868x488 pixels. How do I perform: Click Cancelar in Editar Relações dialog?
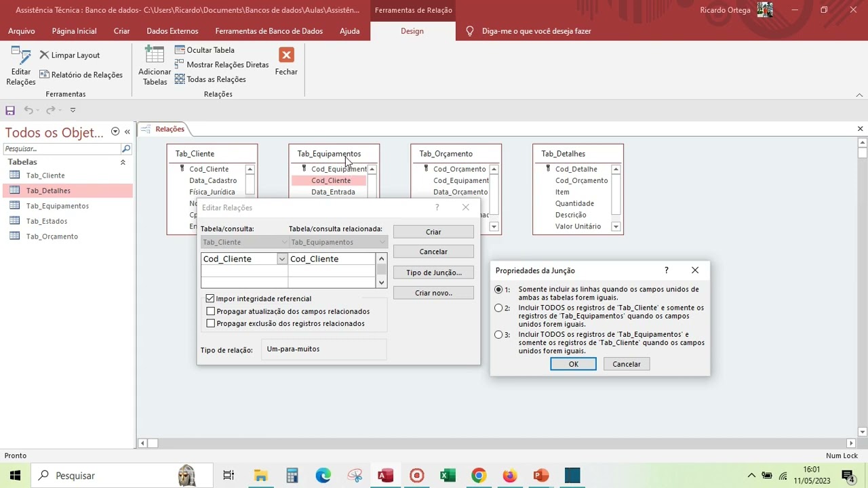coord(433,251)
